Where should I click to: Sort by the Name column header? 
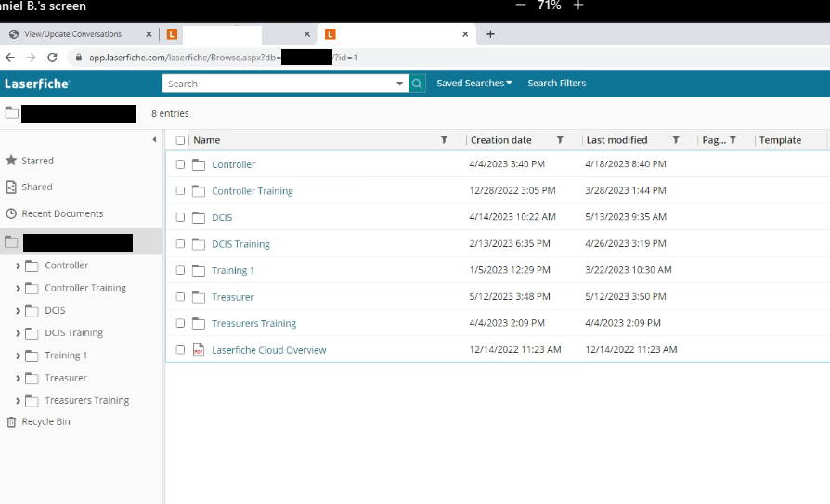[206, 140]
